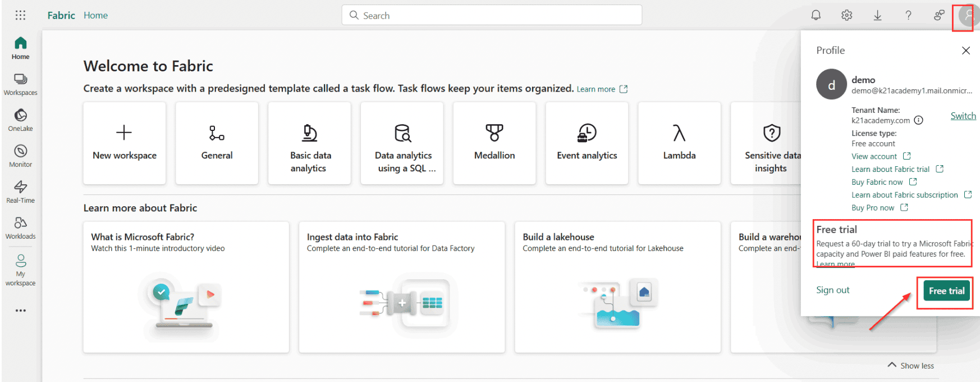Screen dimensions: 980x382
Task: Close the Profile panel
Action: click(x=965, y=51)
